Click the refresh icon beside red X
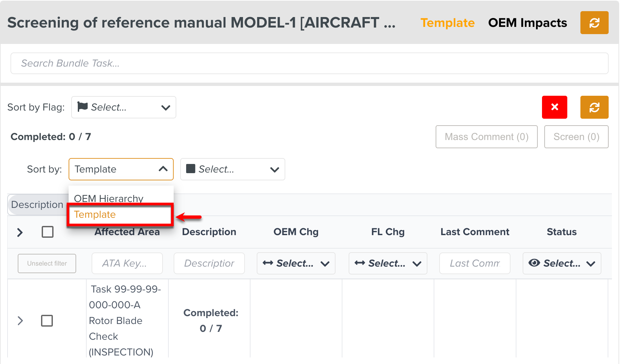The width and height of the screenshot is (629, 364). (x=594, y=107)
